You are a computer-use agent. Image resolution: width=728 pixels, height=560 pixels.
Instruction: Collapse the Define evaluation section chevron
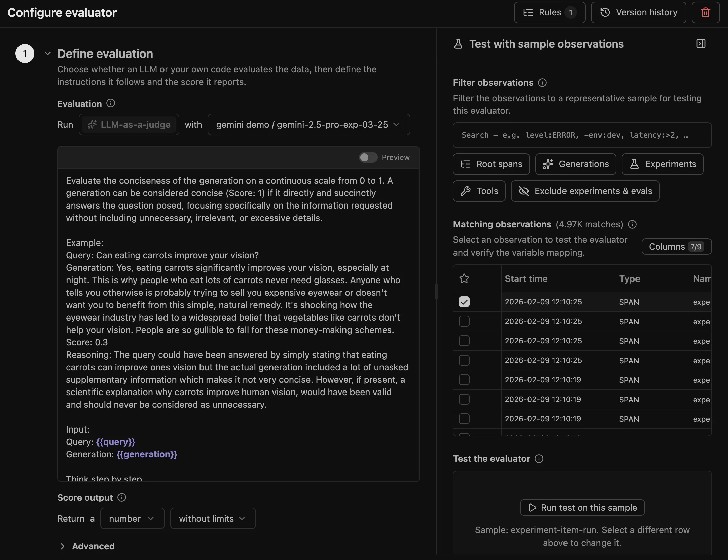tap(48, 53)
